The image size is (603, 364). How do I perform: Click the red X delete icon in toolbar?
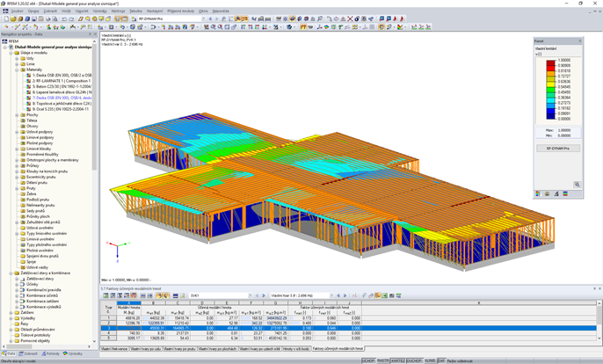350,18
